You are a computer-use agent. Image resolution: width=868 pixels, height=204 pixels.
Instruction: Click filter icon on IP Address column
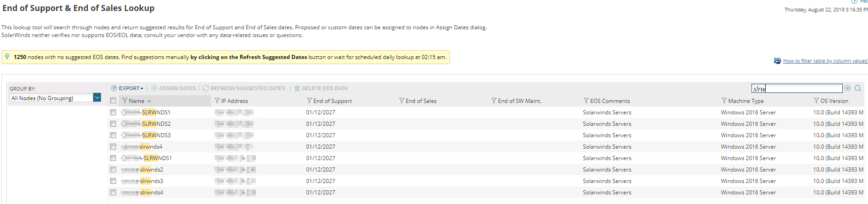tap(217, 101)
